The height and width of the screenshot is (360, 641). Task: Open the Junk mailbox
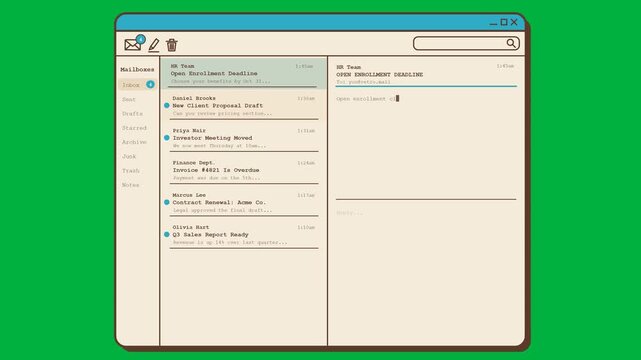[129, 157]
